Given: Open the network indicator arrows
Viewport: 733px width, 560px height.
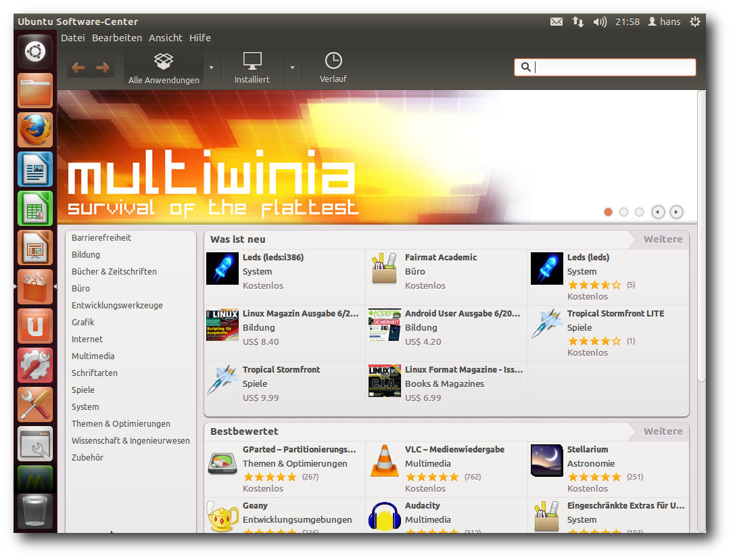Looking at the screenshot, I should (x=578, y=22).
